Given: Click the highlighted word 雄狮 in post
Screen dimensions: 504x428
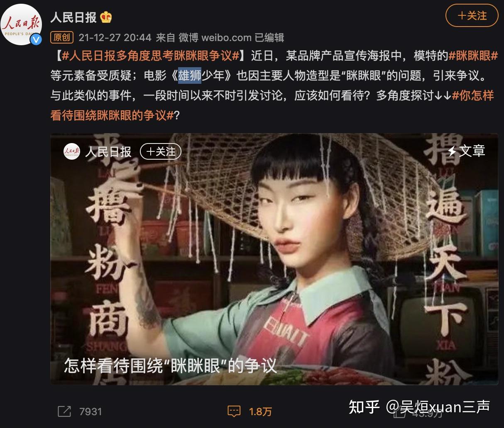Looking at the screenshot, I should click(x=190, y=75).
